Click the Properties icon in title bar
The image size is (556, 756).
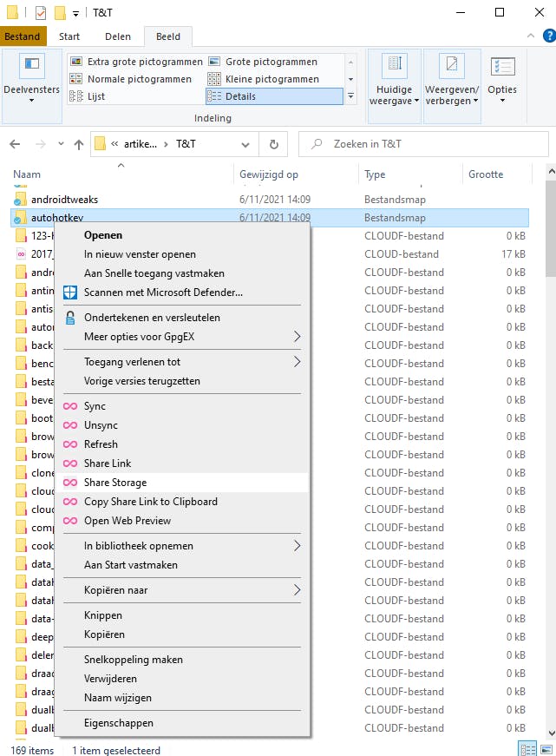(41, 13)
